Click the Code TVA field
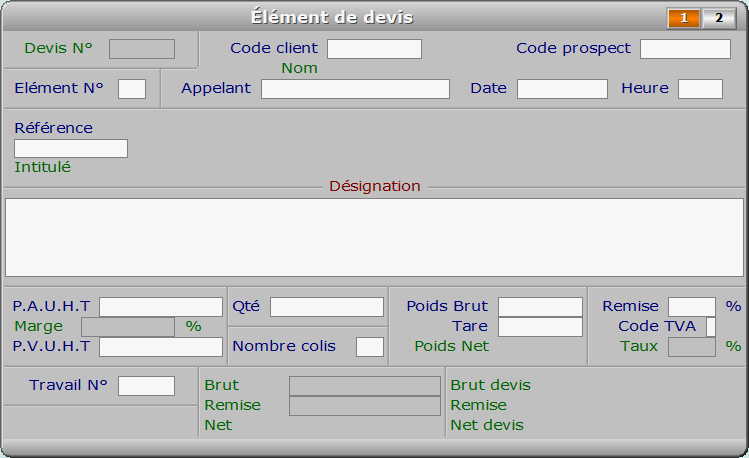Viewport: 749px width, 458px height. [x=711, y=327]
